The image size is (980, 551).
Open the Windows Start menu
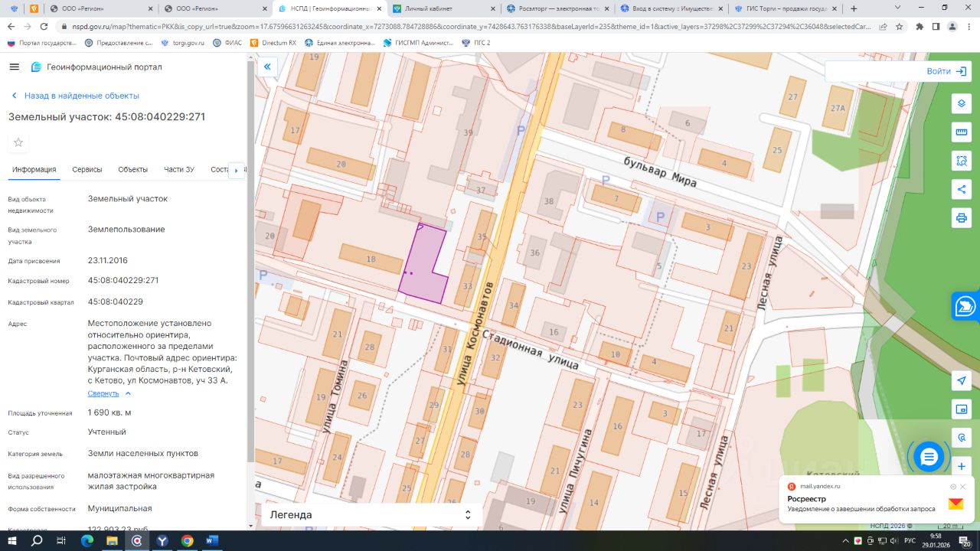click(x=11, y=541)
